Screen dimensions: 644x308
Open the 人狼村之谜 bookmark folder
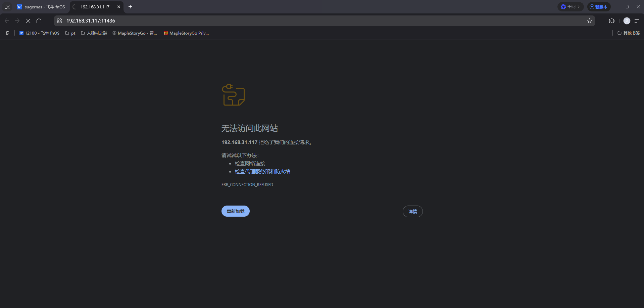click(94, 33)
